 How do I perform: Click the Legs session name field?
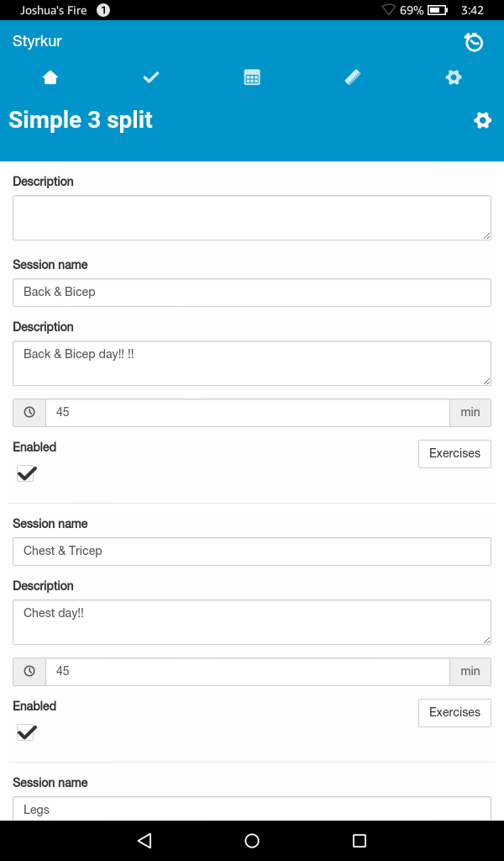pyautogui.click(x=252, y=809)
